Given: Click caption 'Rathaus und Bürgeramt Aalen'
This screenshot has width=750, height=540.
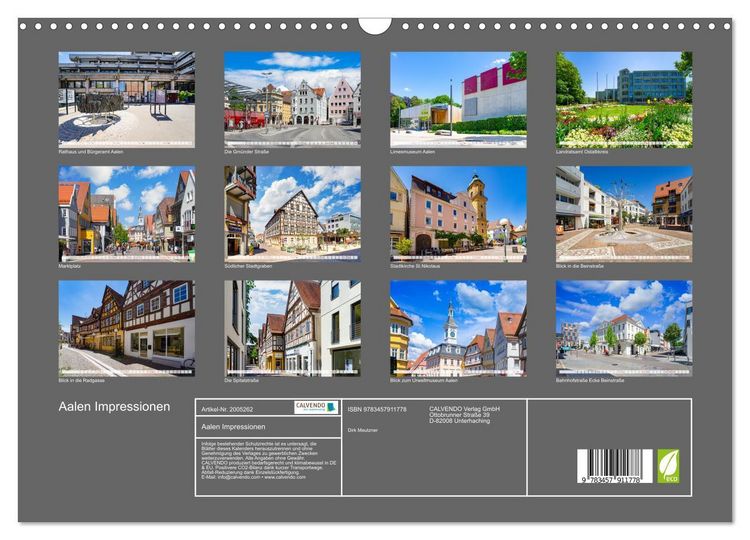Looking at the screenshot, I should pos(91,152).
